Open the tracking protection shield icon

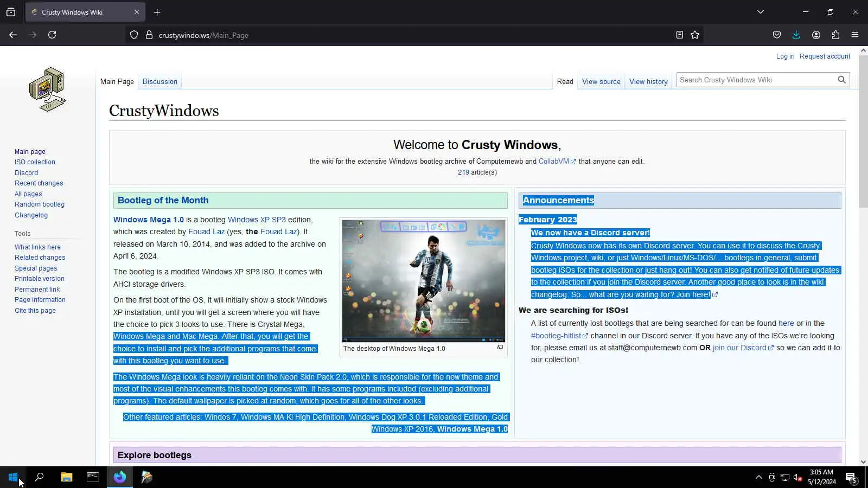tap(134, 35)
